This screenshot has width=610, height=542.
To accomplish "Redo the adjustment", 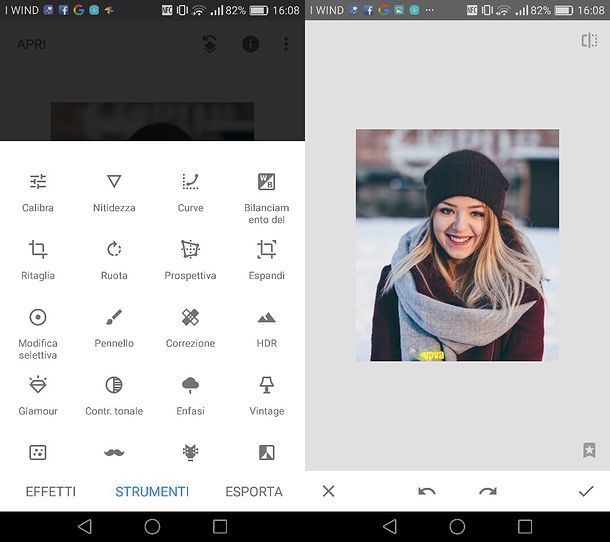I will tap(488, 491).
